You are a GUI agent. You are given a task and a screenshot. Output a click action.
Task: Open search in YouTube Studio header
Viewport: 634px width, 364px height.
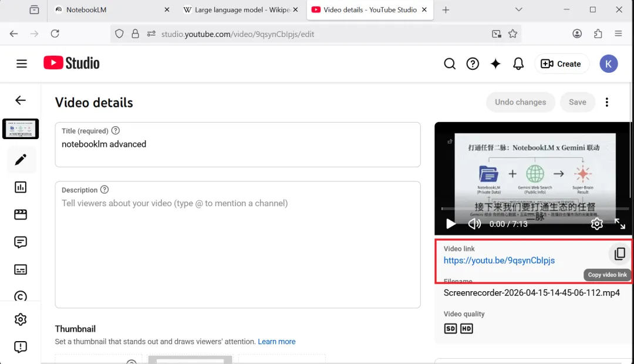click(450, 63)
